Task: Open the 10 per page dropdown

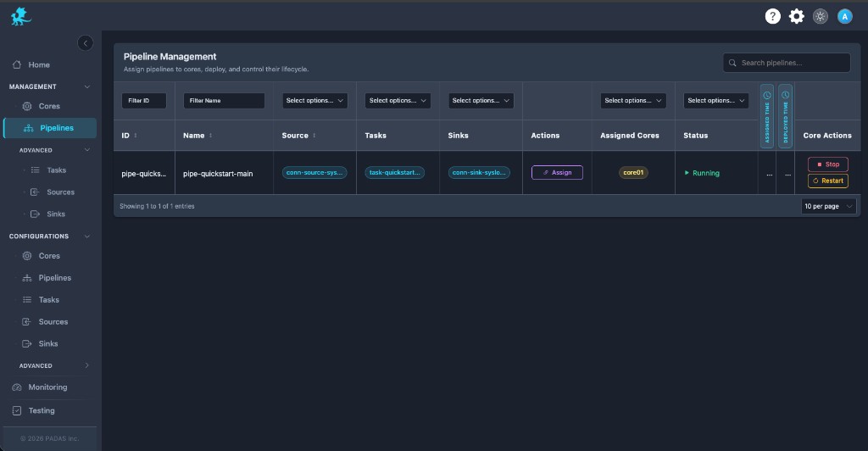Action: tap(829, 206)
